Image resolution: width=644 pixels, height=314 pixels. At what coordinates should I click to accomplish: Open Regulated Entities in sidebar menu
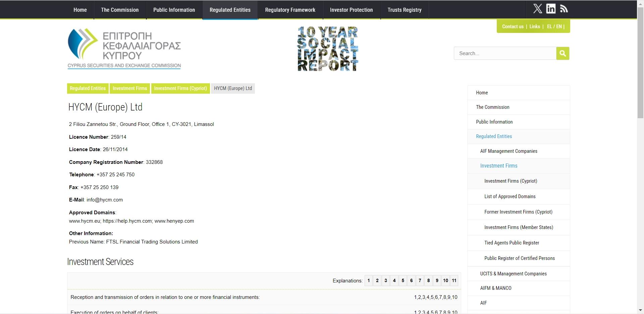[519, 136]
